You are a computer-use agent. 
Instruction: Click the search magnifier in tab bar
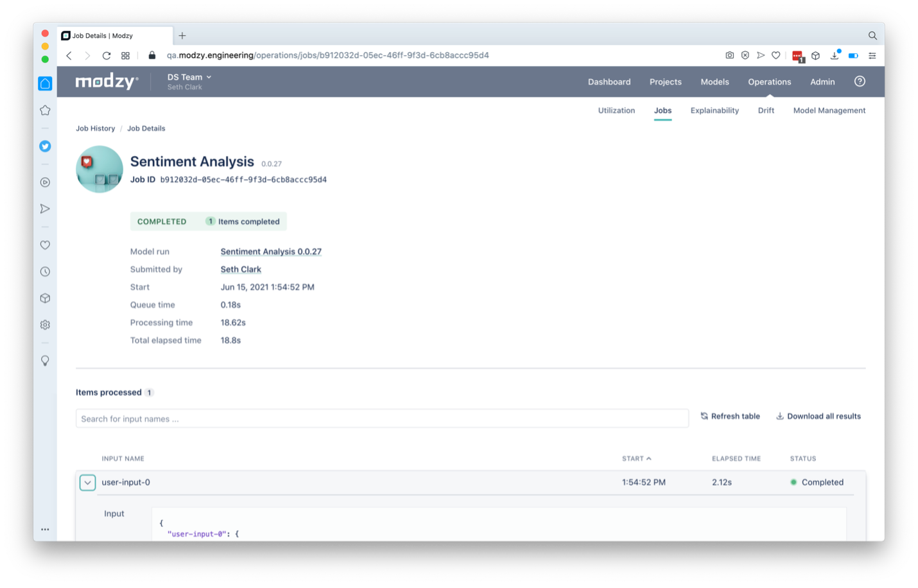872,36
